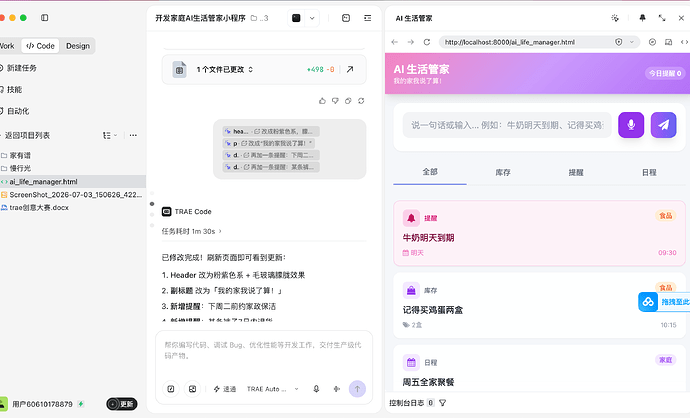The width and height of the screenshot is (690, 418).
Task: Click the 今日提醒 0 badge
Action: pos(665,73)
